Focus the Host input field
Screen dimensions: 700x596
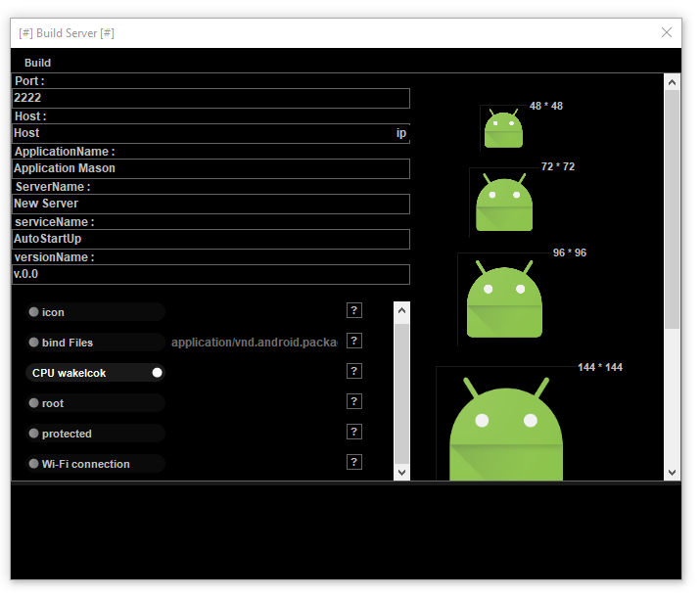(x=210, y=133)
